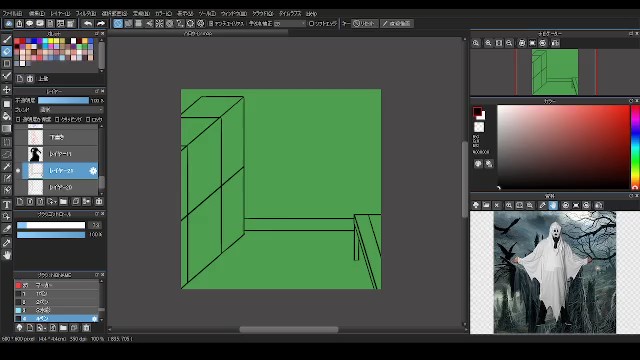The image size is (640, 360).
Task: Pick the Magic Wand selection tool
Action: coord(7,166)
